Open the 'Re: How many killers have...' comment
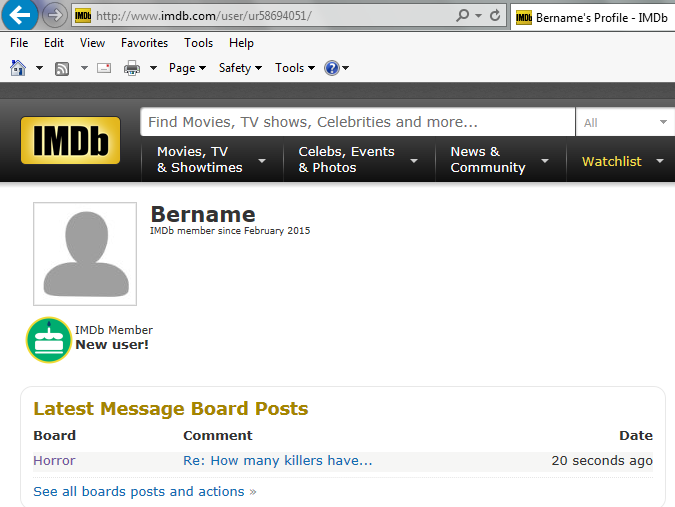675x507 pixels. tap(278, 461)
